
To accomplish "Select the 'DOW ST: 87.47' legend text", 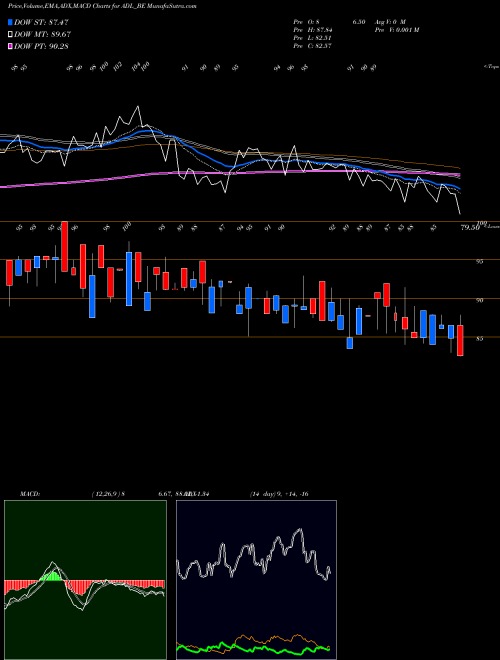I will [41, 22].
